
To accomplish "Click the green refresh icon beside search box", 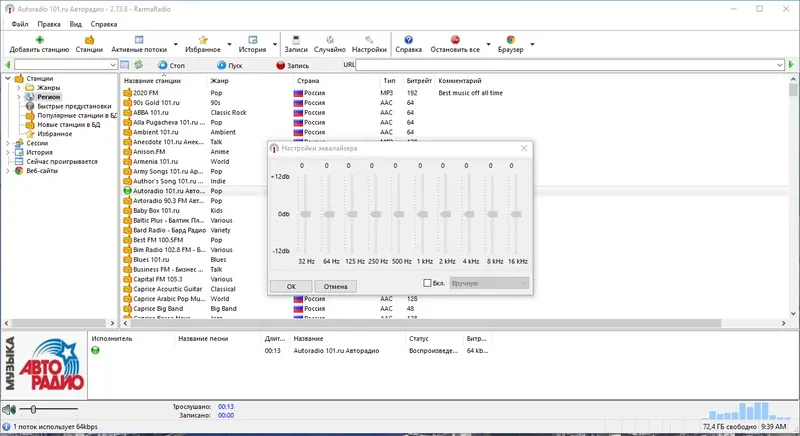I will (138, 65).
